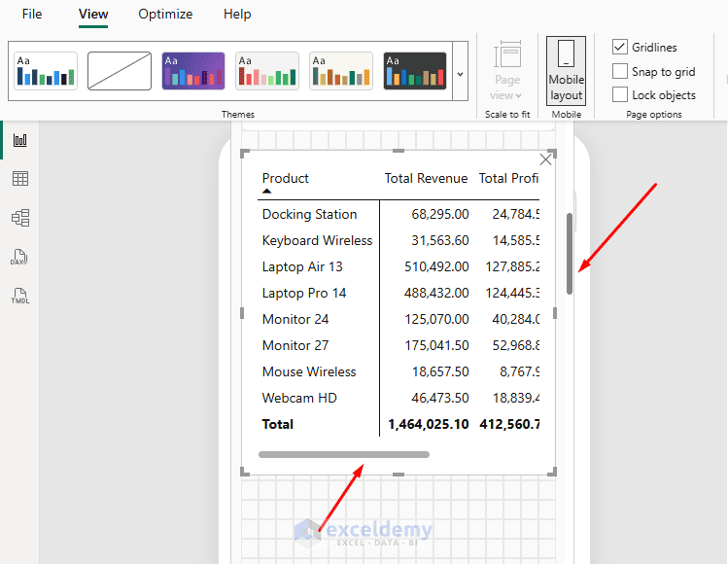The image size is (728, 564).
Task: Click the 488,432.00 revenue cell
Action: click(x=436, y=293)
